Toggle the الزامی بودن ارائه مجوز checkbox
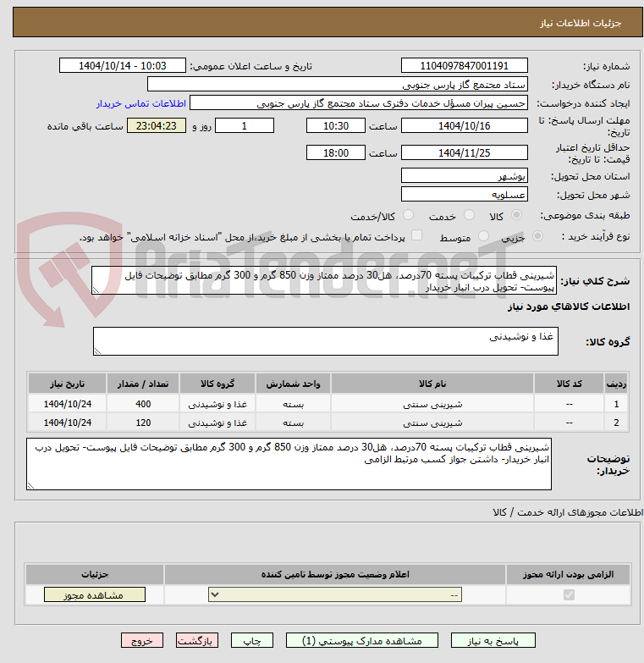This screenshot has width=644, height=663. coord(569,595)
